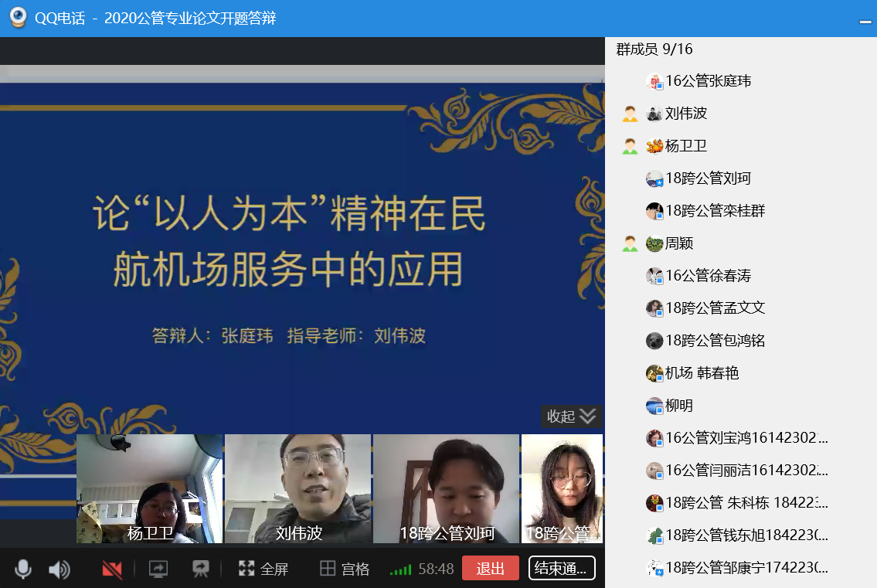The image size is (877, 588).
Task: Enter full screen mode (全屏)
Action: [263, 569]
